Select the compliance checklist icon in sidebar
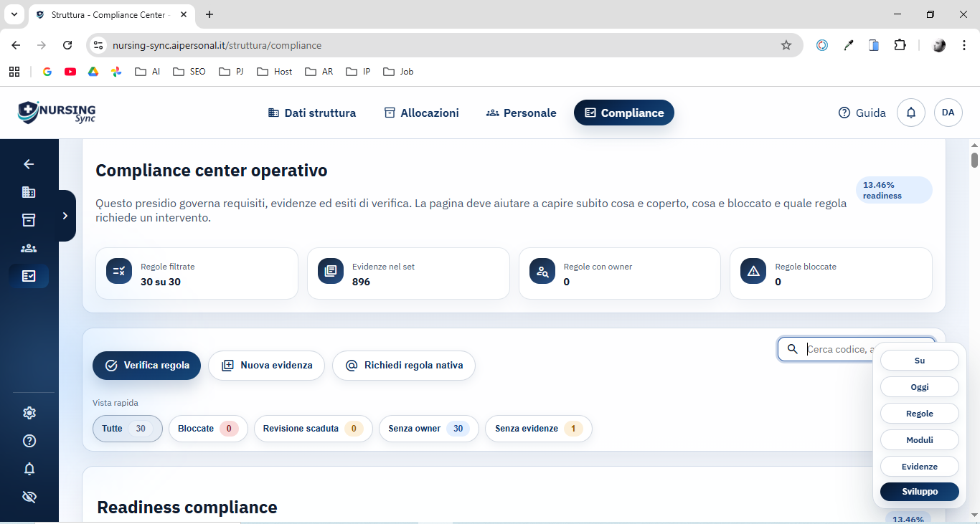Image resolution: width=980 pixels, height=524 pixels. (29, 276)
